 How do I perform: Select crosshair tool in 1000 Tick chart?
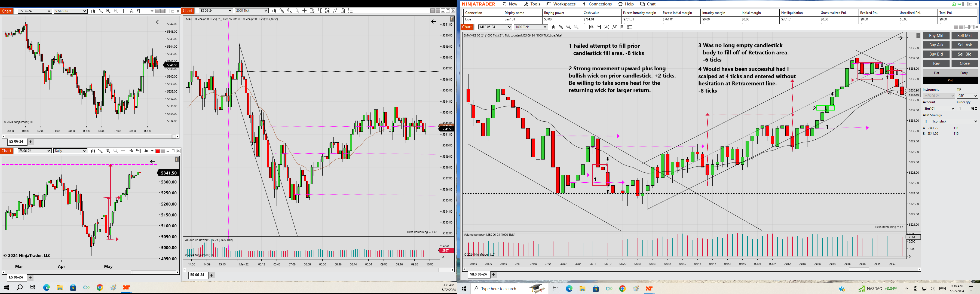click(x=584, y=27)
